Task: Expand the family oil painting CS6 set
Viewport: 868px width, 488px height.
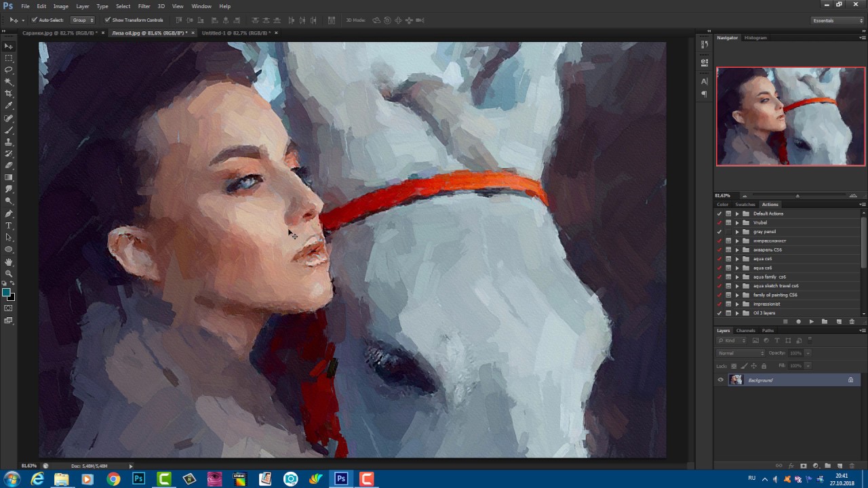Action: click(737, 295)
